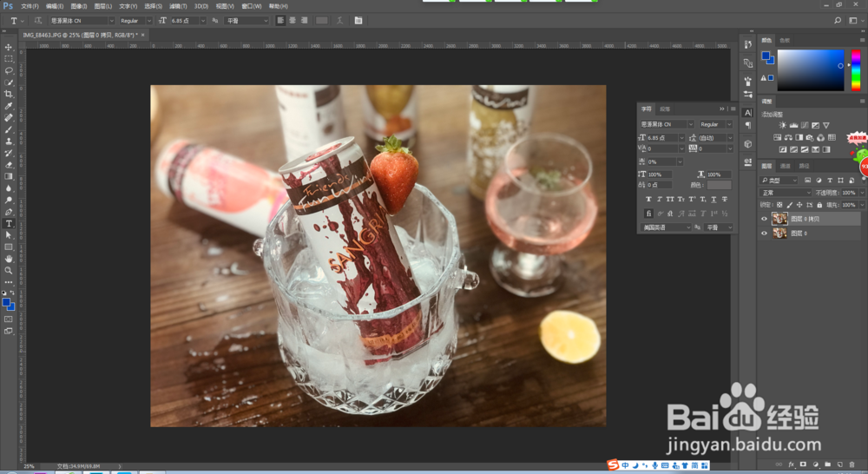The width and height of the screenshot is (868, 474).
Task: Toggle lock transparent pixels
Action: click(x=779, y=205)
